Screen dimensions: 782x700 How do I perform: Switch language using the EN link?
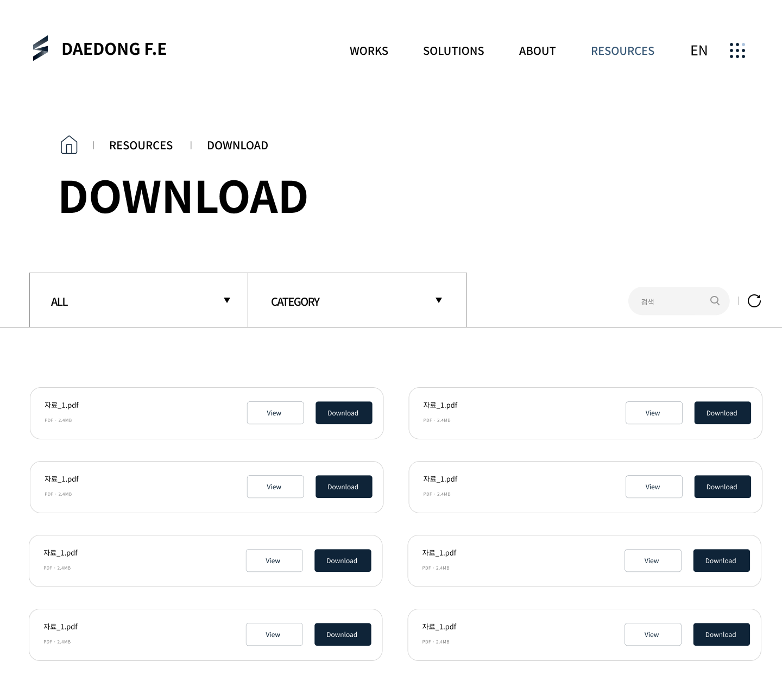point(698,51)
